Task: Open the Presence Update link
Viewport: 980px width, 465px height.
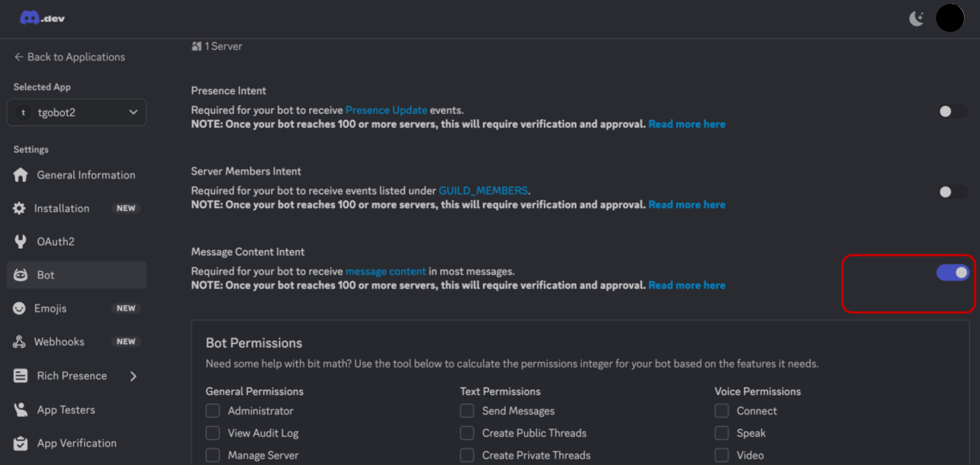Action: [386, 110]
